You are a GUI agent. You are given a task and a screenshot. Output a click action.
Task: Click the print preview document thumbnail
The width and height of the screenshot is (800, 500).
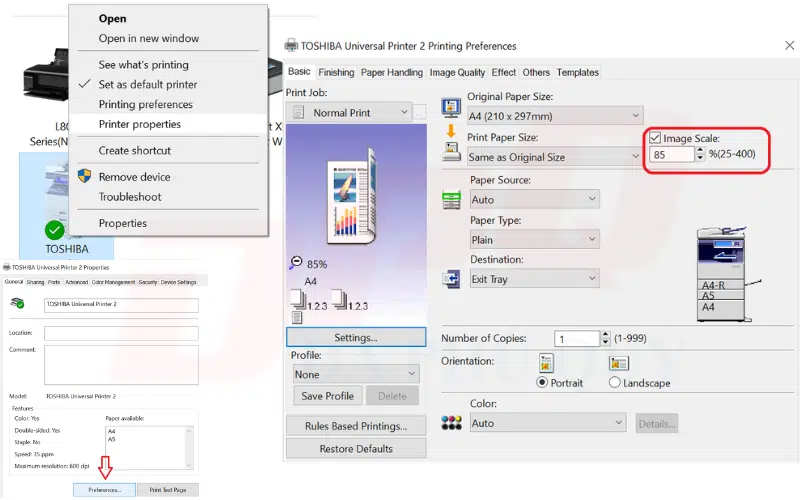click(x=352, y=195)
